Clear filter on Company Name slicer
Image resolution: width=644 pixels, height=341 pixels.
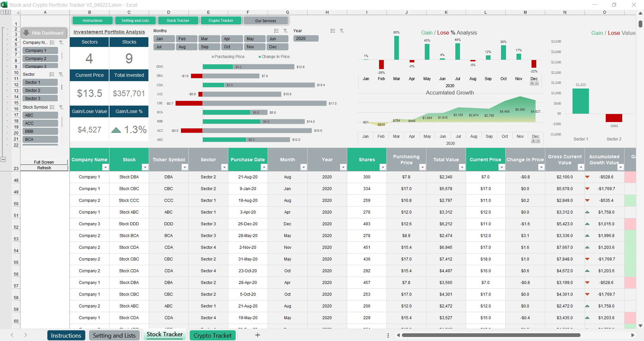(61, 43)
